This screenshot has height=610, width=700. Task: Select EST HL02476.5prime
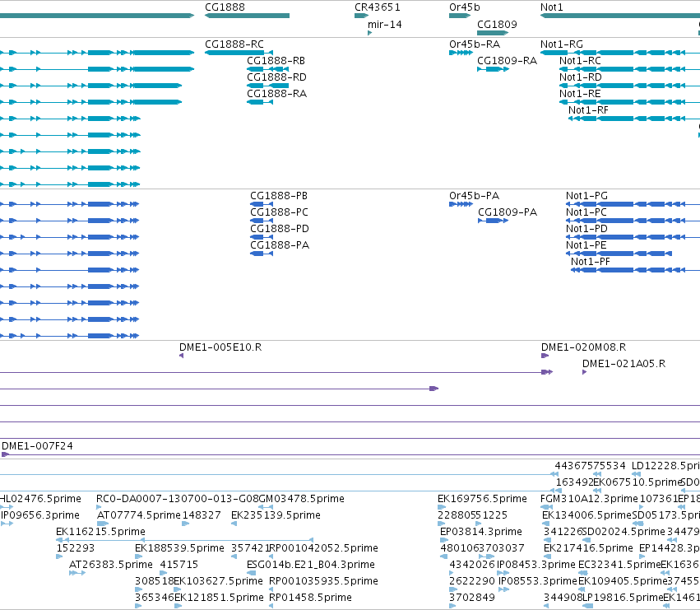coord(7,507)
